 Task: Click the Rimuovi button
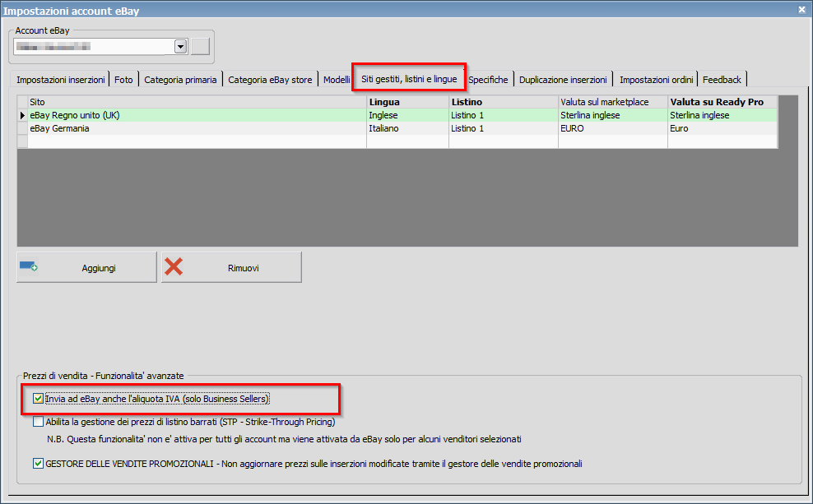(x=231, y=267)
